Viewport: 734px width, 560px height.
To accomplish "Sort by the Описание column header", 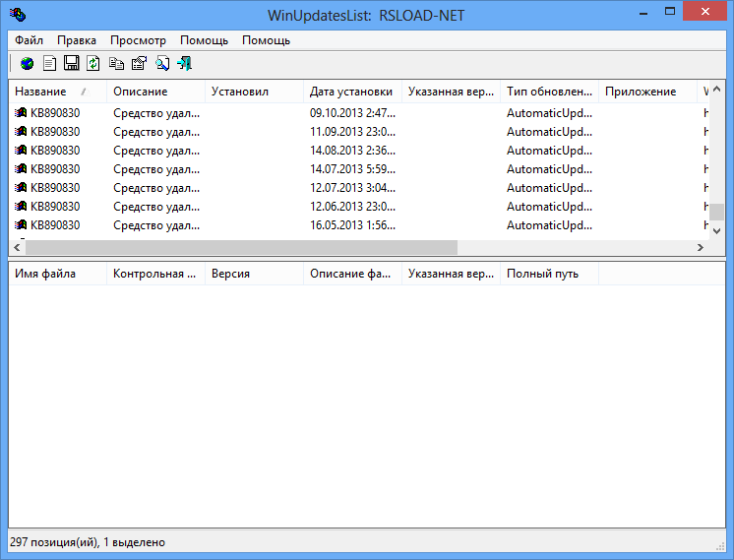I will 155,92.
